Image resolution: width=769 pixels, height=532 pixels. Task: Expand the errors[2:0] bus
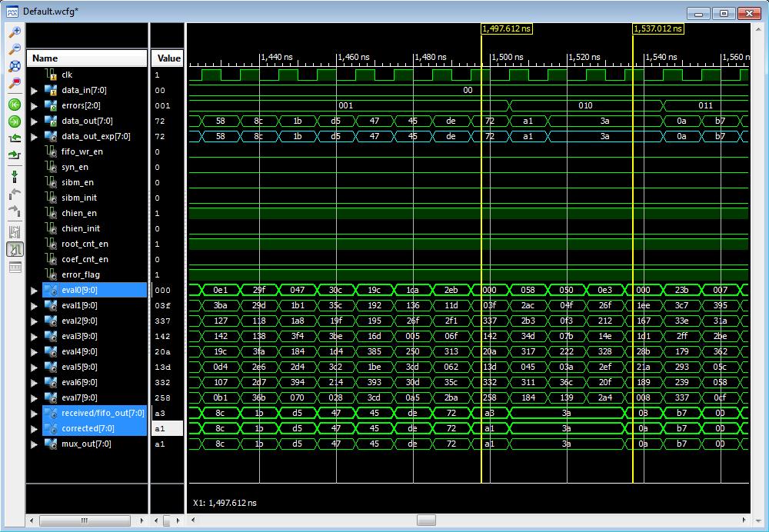(x=34, y=106)
